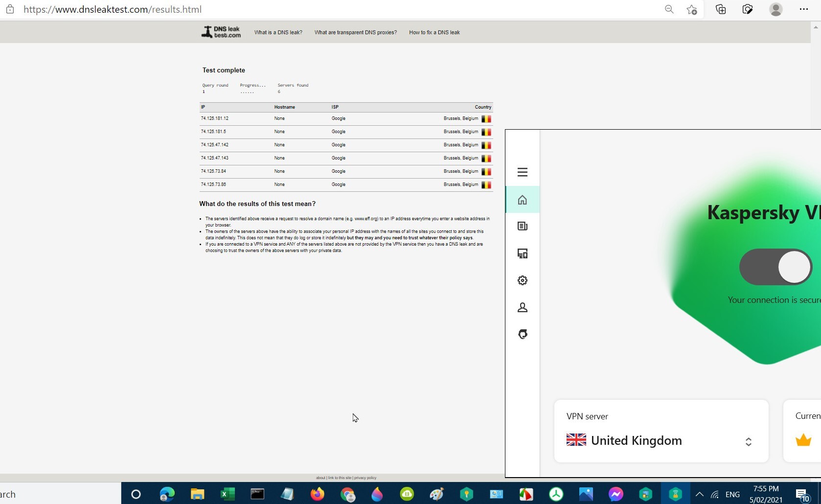Click the 'Country' column header
This screenshot has width=821, height=504.
(483, 107)
